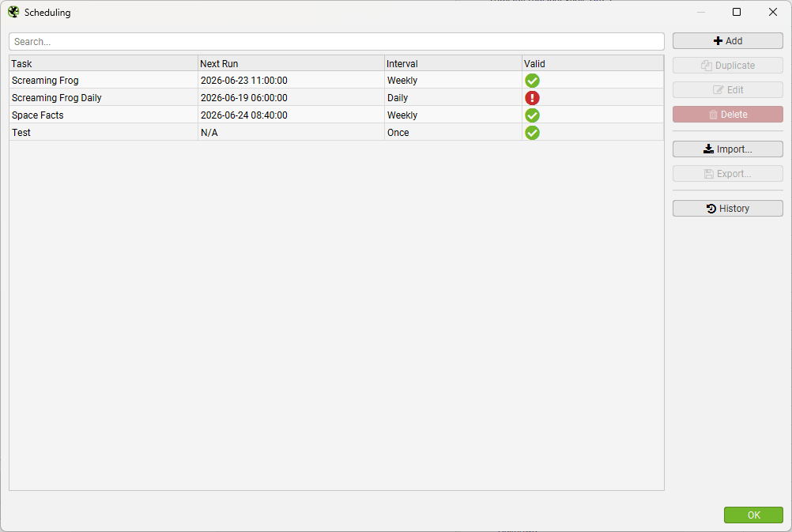
Task: Sort by the Task column header
Action: [x=103, y=64]
